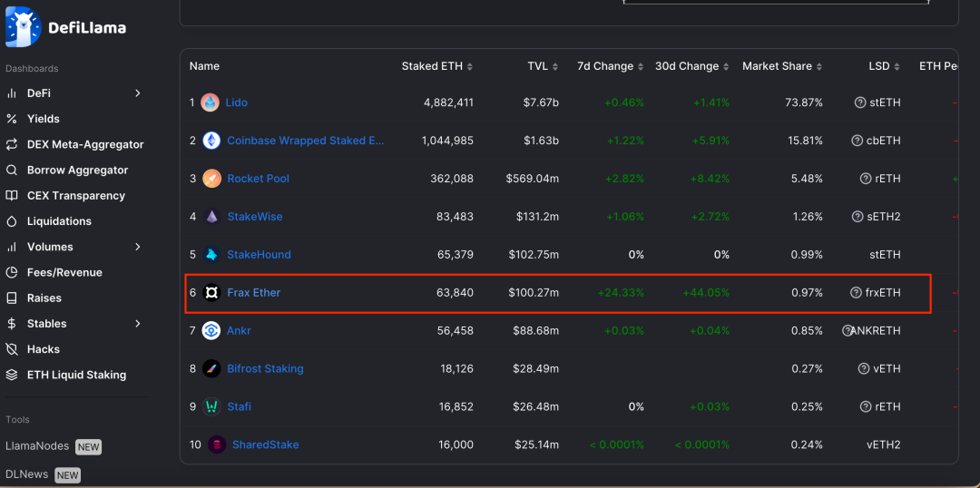The image size is (980, 488).
Task: Open the Frax Ether protocol link
Action: 254,292
